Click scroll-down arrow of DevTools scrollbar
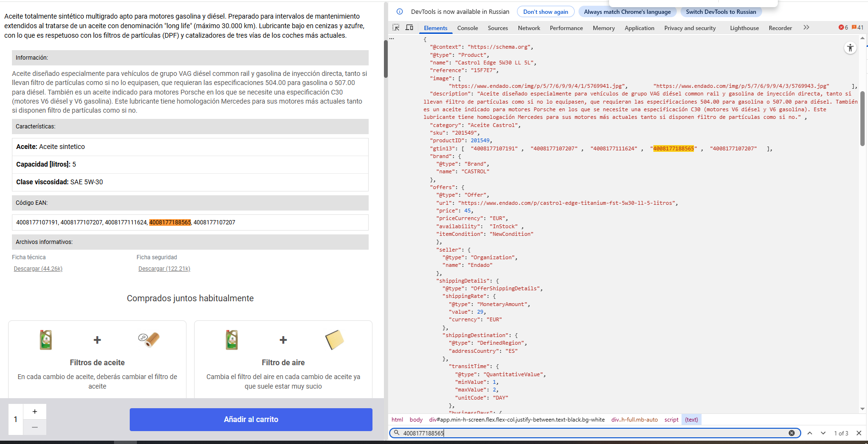 (862, 409)
